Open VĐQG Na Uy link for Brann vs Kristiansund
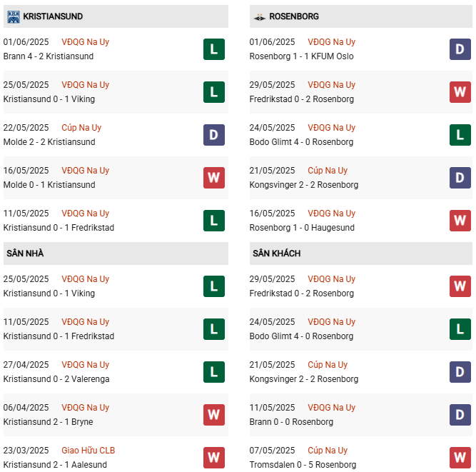476x472 pixels. tap(86, 42)
